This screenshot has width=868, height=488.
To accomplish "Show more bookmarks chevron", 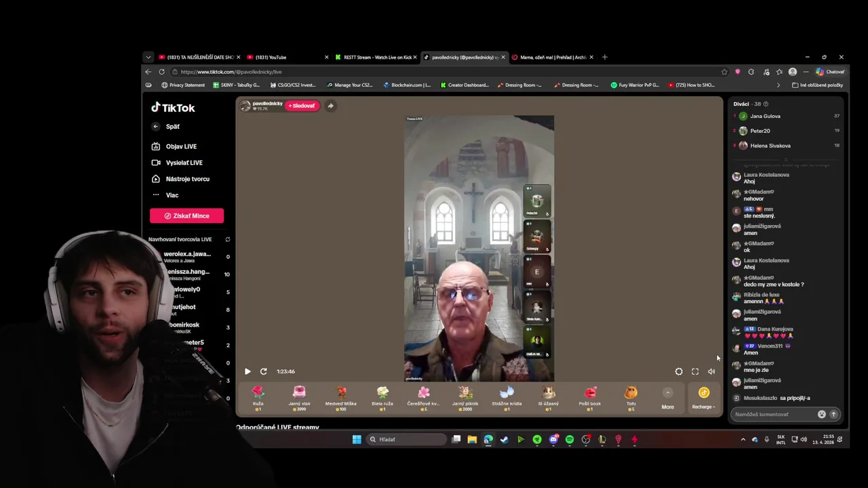I will pos(778,85).
